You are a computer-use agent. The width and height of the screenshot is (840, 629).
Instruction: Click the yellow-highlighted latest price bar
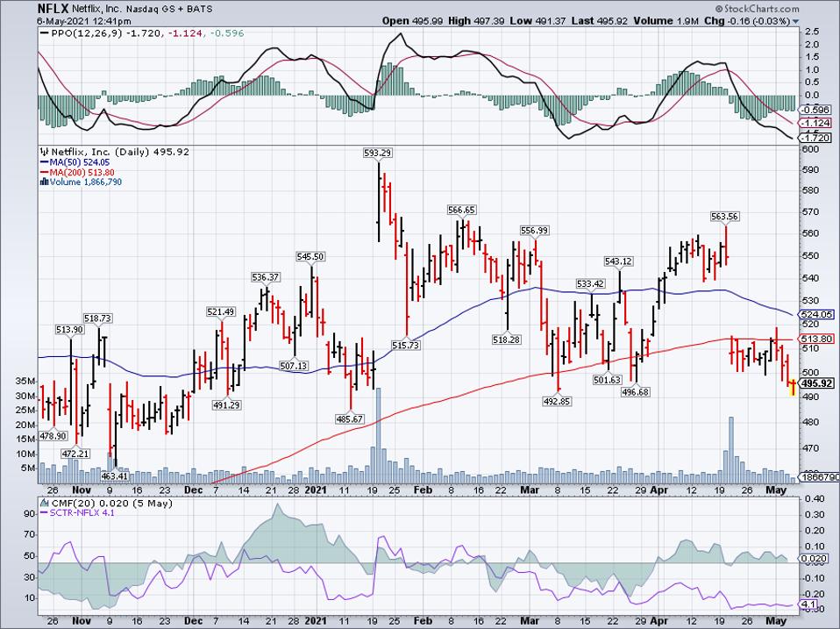793,388
